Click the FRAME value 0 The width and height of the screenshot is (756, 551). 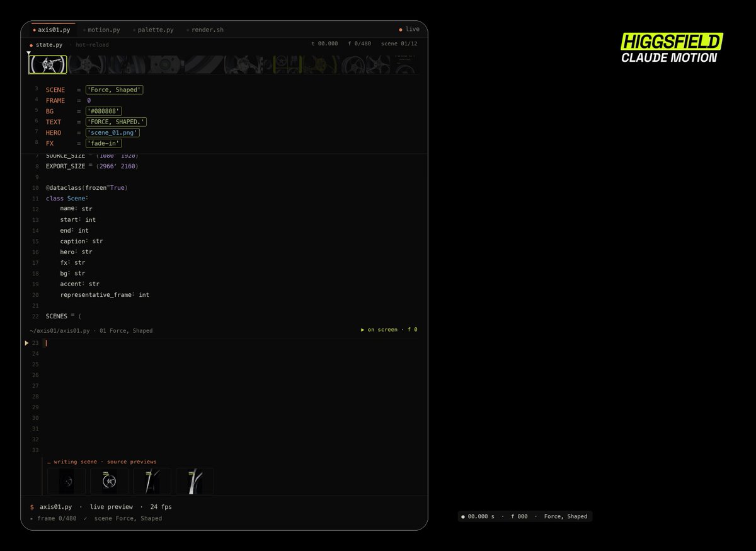[89, 101]
